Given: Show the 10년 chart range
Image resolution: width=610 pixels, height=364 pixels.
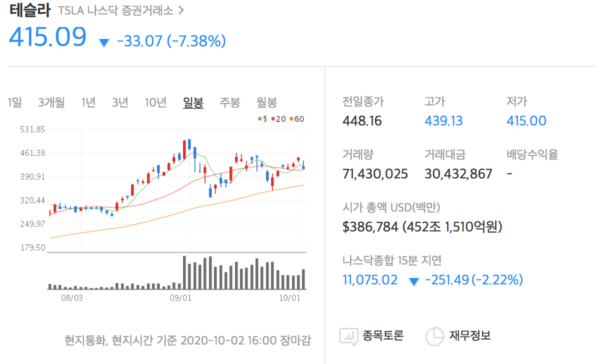Looking at the screenshot, I should click(155, 103).
